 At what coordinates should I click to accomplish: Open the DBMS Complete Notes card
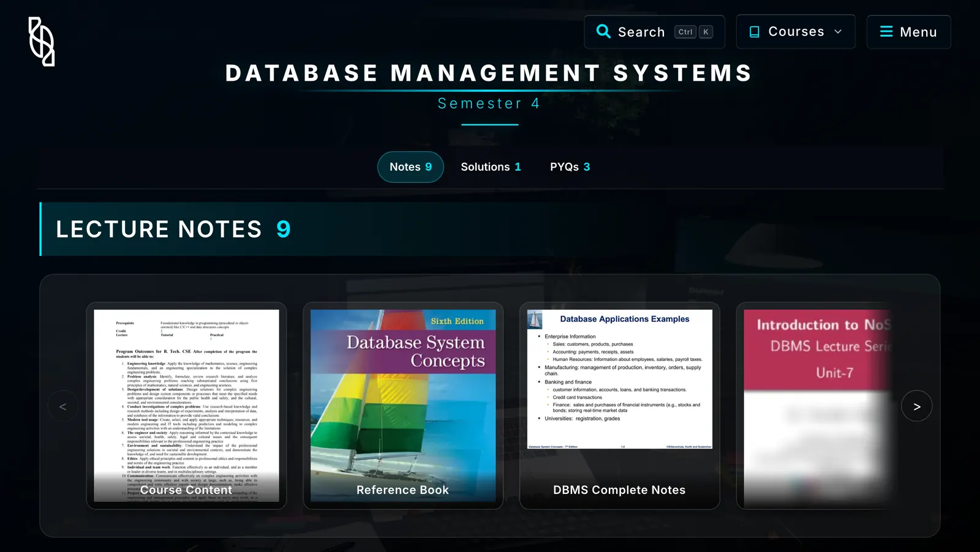click(620, 406)
